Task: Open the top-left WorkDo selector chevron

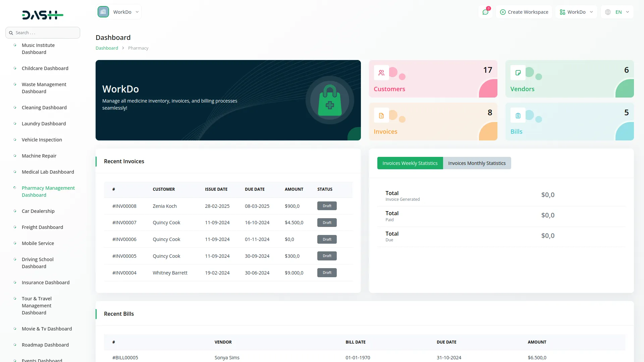Action: pyautogui.click(x=137, y=12)
